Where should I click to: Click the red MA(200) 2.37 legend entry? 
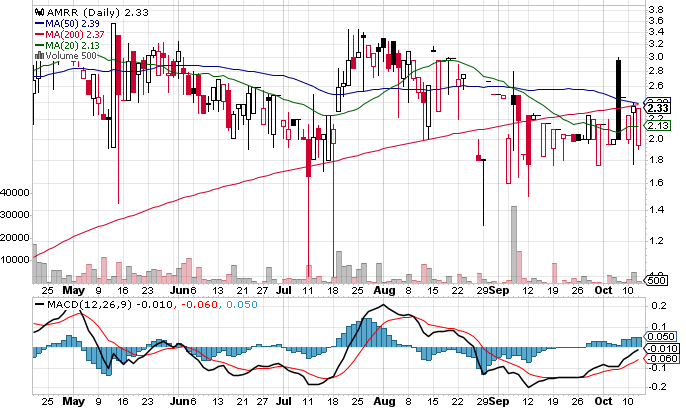pos(70,35)
